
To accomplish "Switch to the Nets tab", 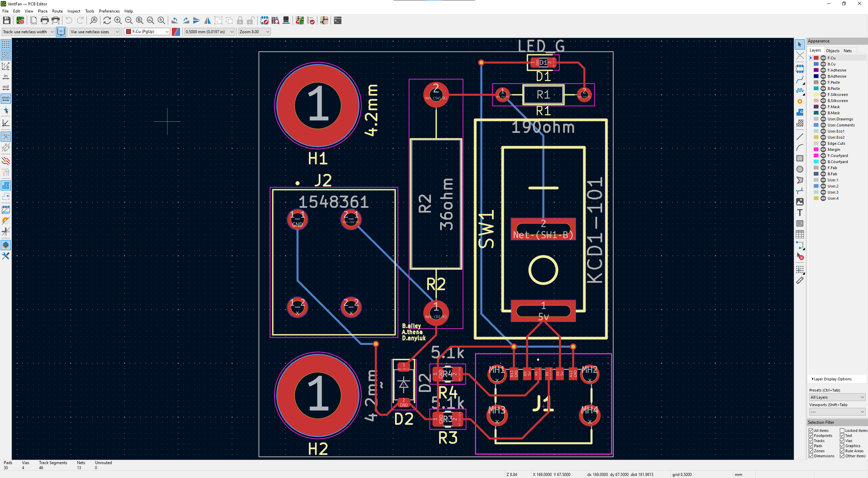I will coord(847,51).
